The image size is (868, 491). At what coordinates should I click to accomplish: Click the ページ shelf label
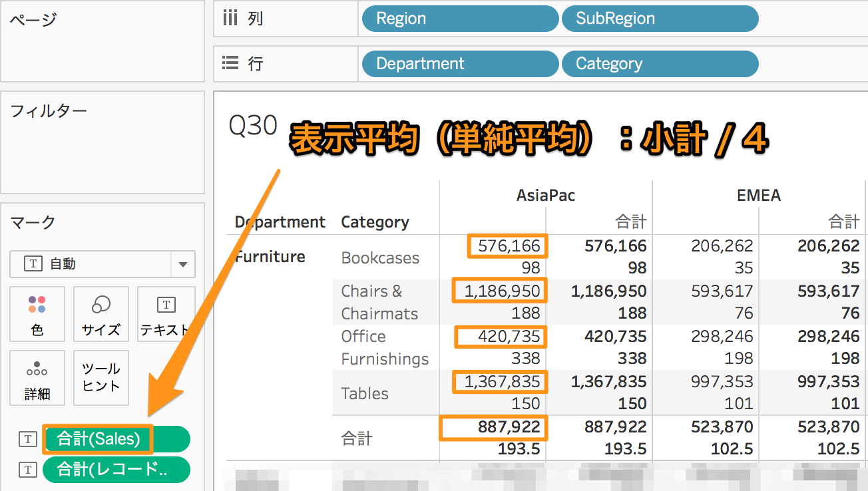tap(33, 19)
